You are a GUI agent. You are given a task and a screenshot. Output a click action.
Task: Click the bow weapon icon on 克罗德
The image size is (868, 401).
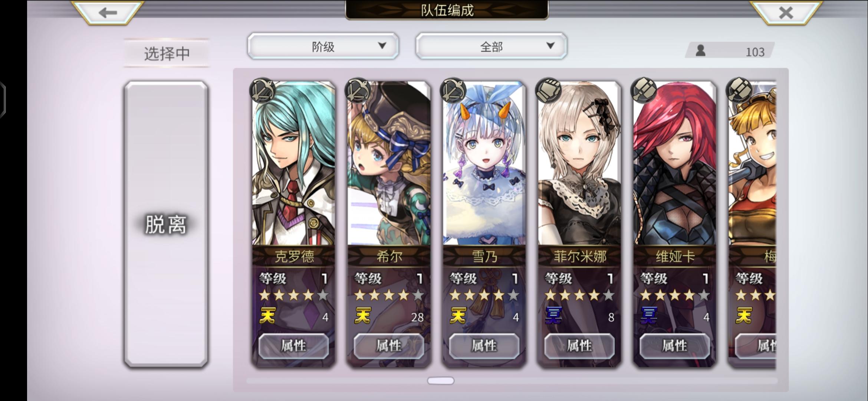click(262, 90)
